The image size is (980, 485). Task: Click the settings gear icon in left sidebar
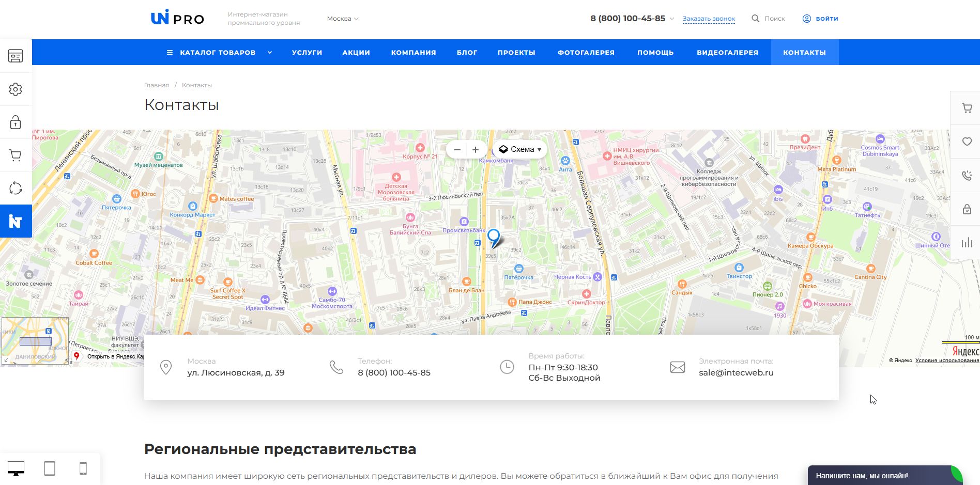click(16, 89)
